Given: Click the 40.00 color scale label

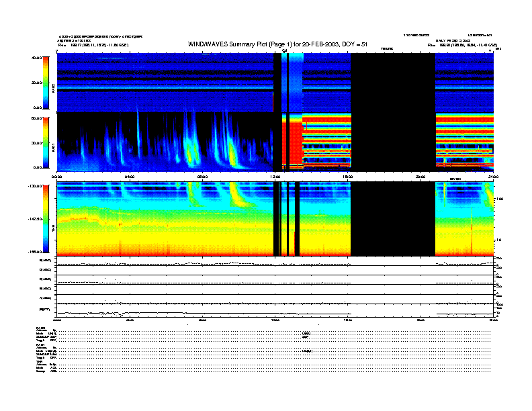Looking at the screenshot, I should pyautogui.click(x=37, y=58).
